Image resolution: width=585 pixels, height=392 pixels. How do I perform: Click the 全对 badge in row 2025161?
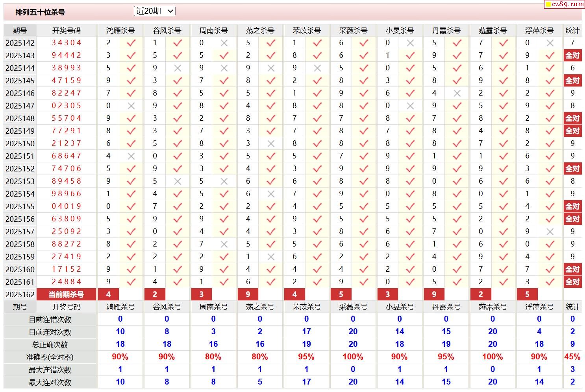point(572,282)
